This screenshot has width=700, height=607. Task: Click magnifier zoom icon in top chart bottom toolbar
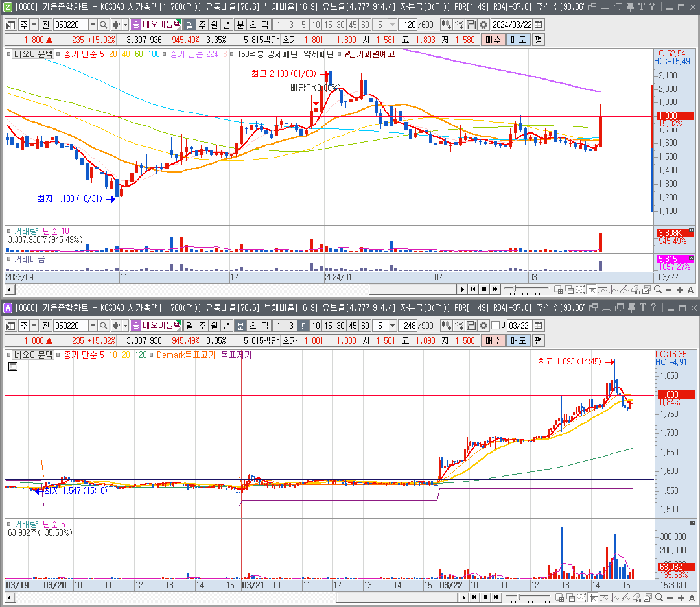[x=658, y=290]
